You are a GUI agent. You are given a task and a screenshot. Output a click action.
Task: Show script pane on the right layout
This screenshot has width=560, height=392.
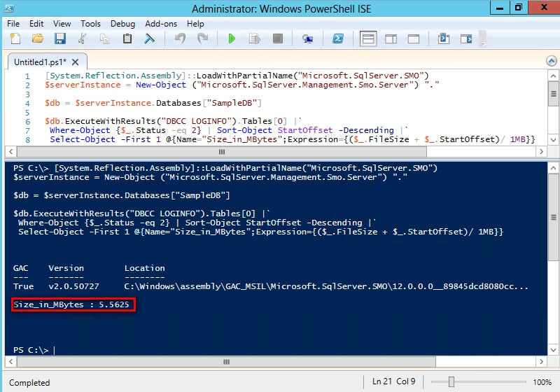tap(391, 38)
